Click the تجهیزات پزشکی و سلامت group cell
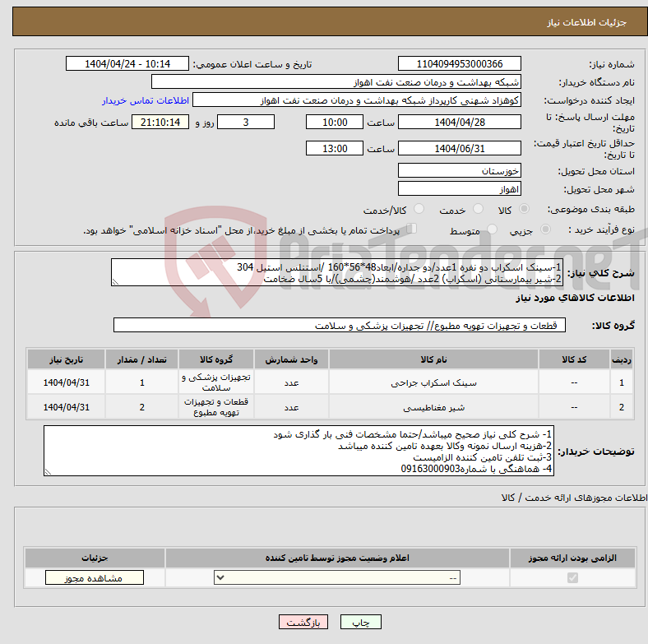Image resolution: width=648 pixels, height=644 pixels. tap(216, 382)
